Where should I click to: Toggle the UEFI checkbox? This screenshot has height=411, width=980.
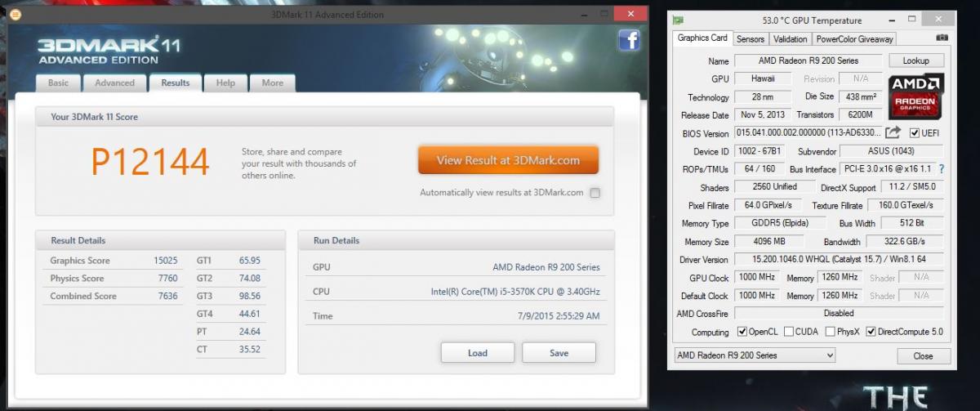(x=914, y=133)
